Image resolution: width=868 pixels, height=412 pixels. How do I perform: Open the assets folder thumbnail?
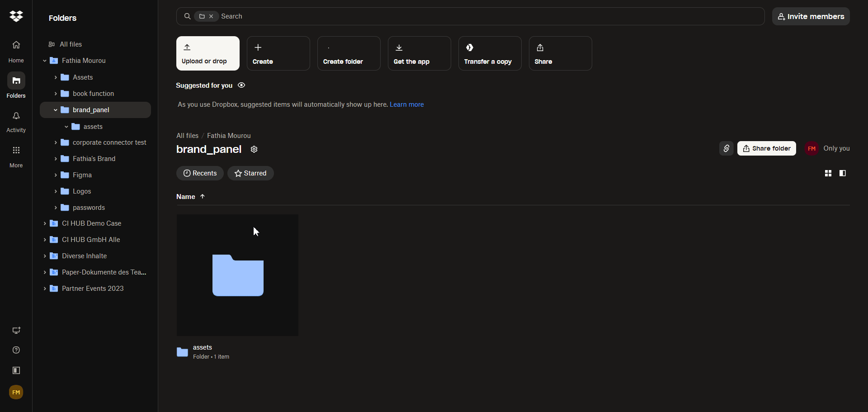(x=237, y=275)
